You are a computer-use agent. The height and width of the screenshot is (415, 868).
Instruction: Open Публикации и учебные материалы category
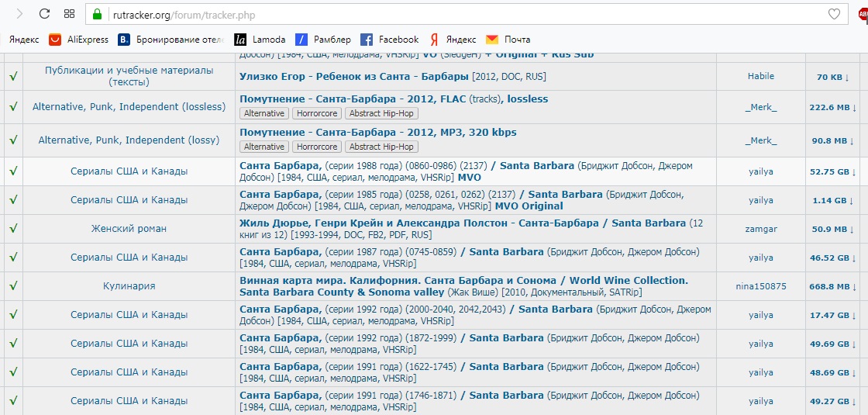pyautogui.click(x=129, y=77)
